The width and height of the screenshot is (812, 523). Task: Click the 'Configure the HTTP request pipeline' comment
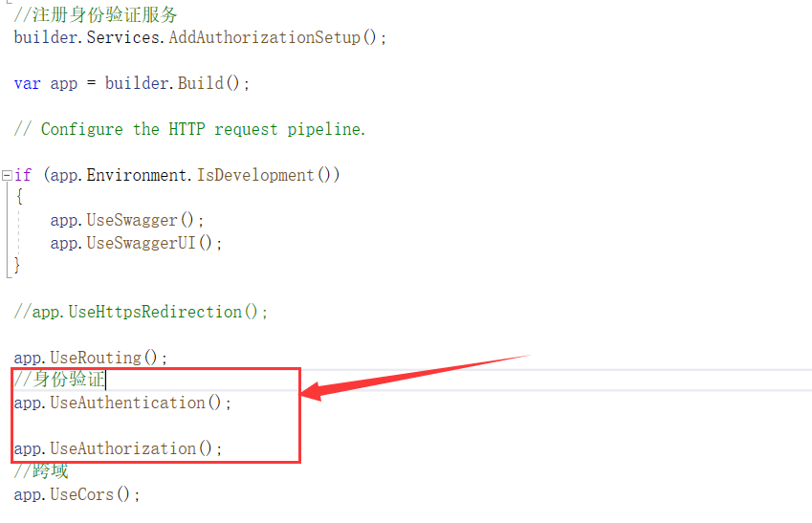(x=189, y=129)
